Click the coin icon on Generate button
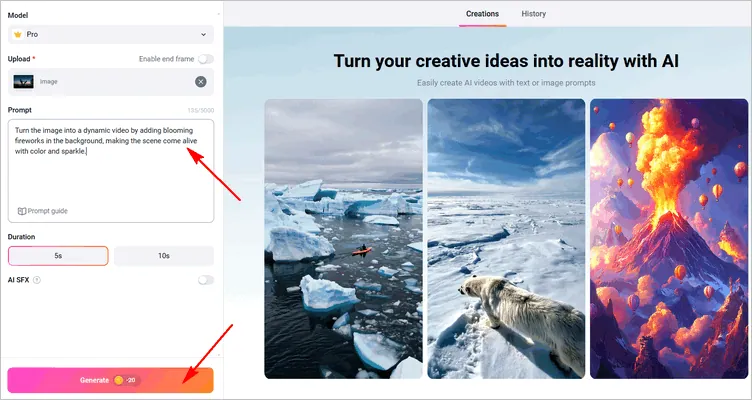 [118, 380]
